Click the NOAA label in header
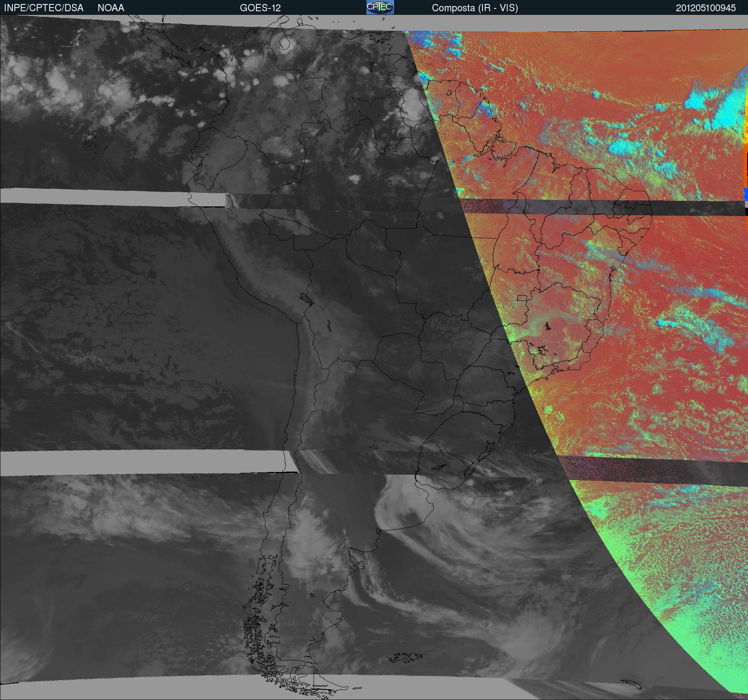This screenshot has width=748, height=700. [111, 8]
